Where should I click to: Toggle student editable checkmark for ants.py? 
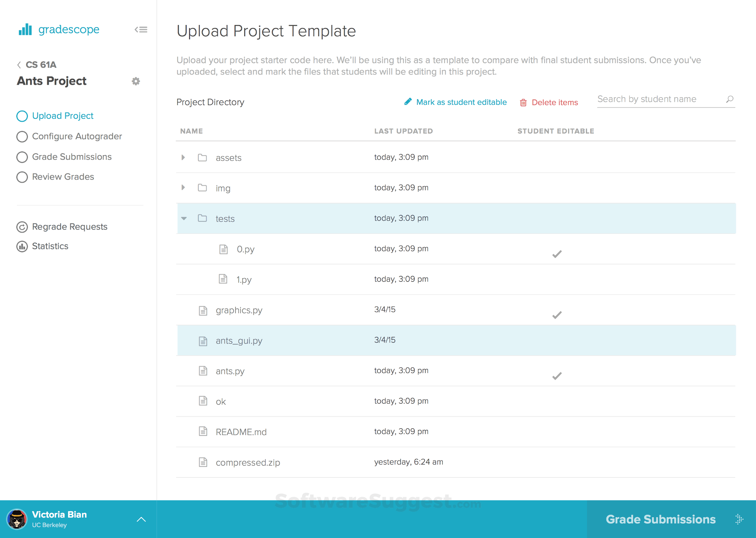click(x=556, y=376)
